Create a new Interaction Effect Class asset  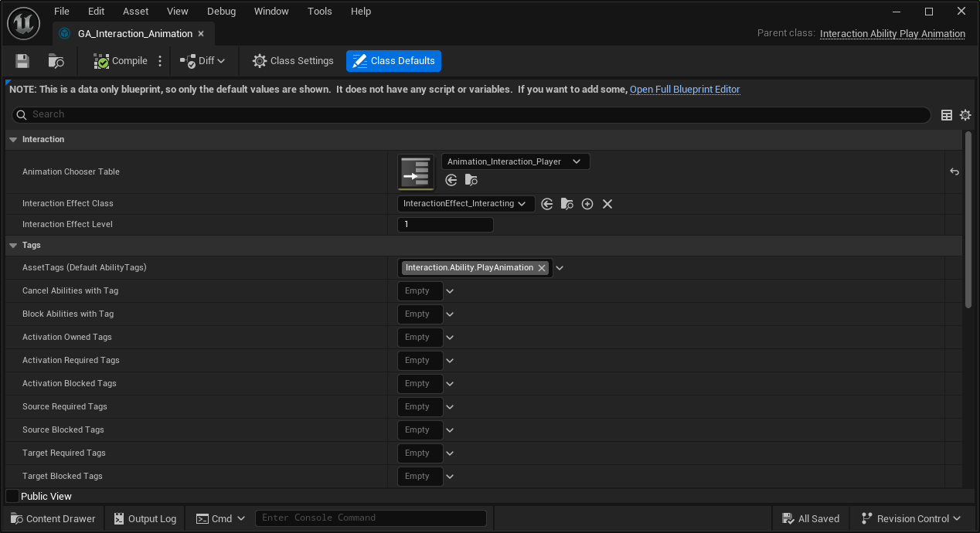coord(587,203)
